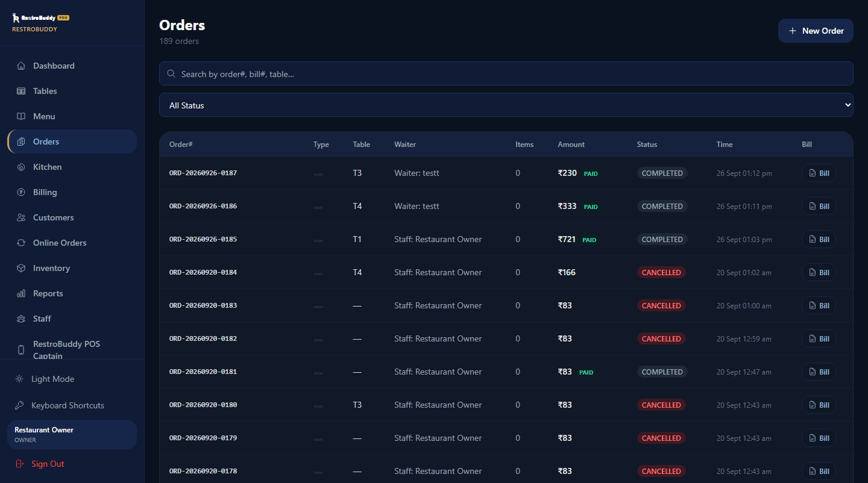Open Bill for order ORD-20260920-0184
The width and height of the screenshot is (868, 483).
tap(819, 272)
